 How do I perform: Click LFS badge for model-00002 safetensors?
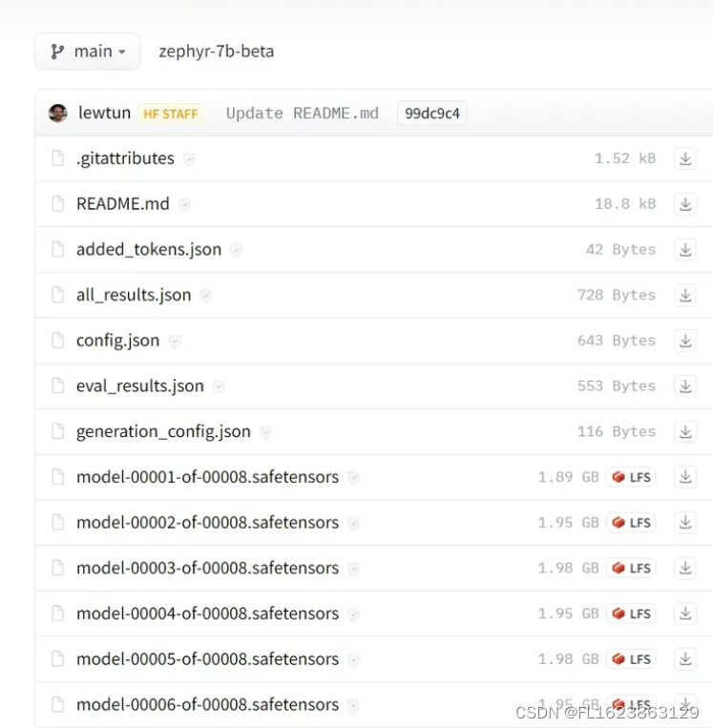(631, 523)
